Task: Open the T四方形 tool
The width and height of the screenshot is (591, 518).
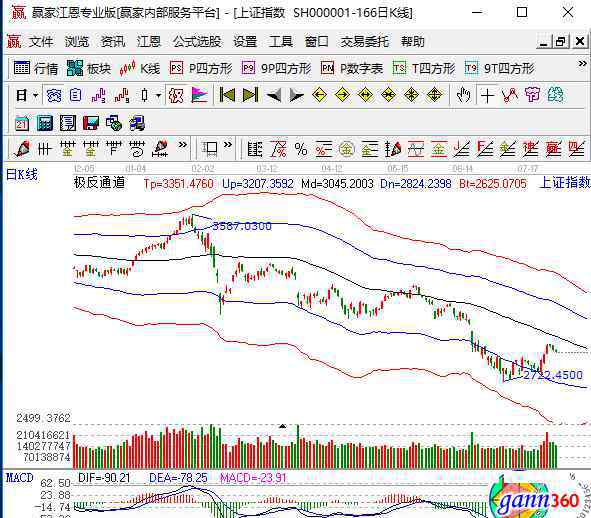Action: [424, 69]
